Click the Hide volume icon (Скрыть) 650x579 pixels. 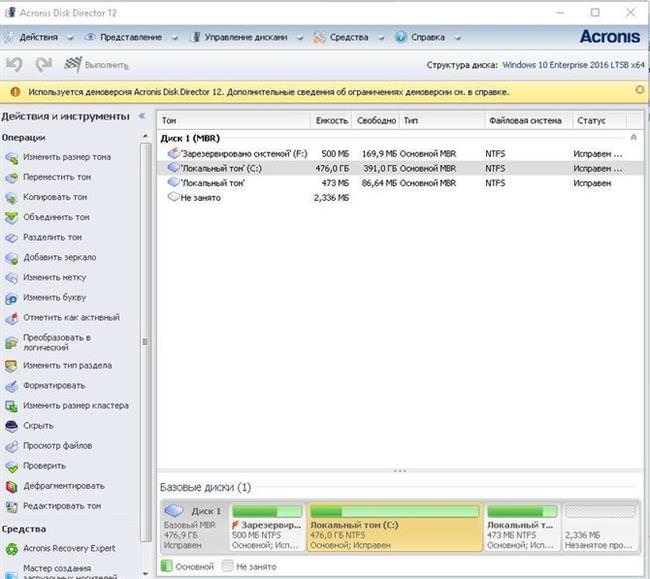(12, 426)
